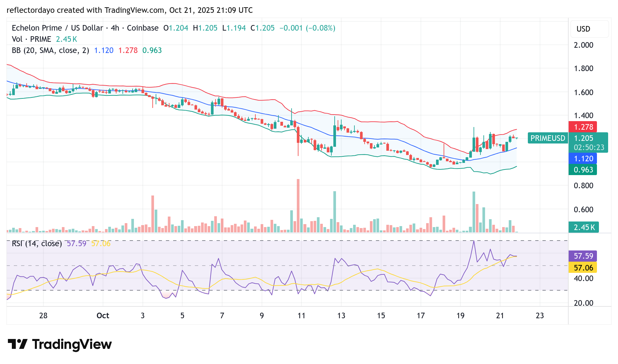
Task: Select the 1.120 basis price label
Action: 583,159
